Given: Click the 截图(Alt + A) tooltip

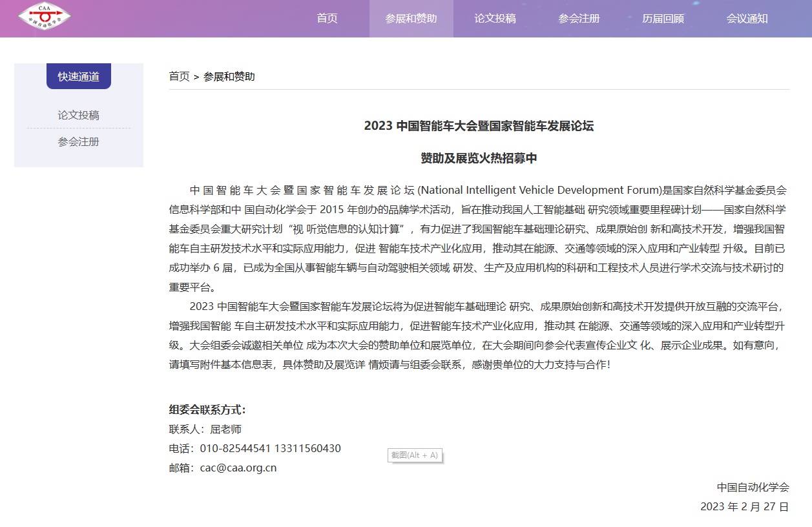Looking at the screenshot, I should click(414, 455).
